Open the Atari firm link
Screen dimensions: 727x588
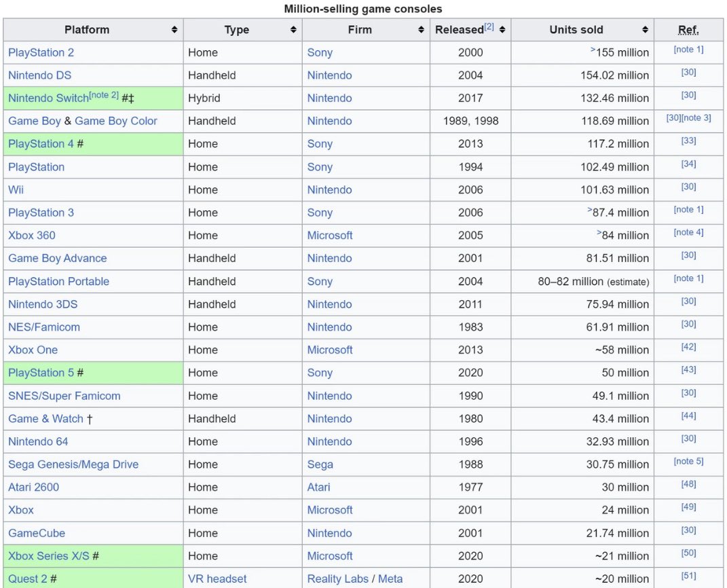[x=319, y=487]
